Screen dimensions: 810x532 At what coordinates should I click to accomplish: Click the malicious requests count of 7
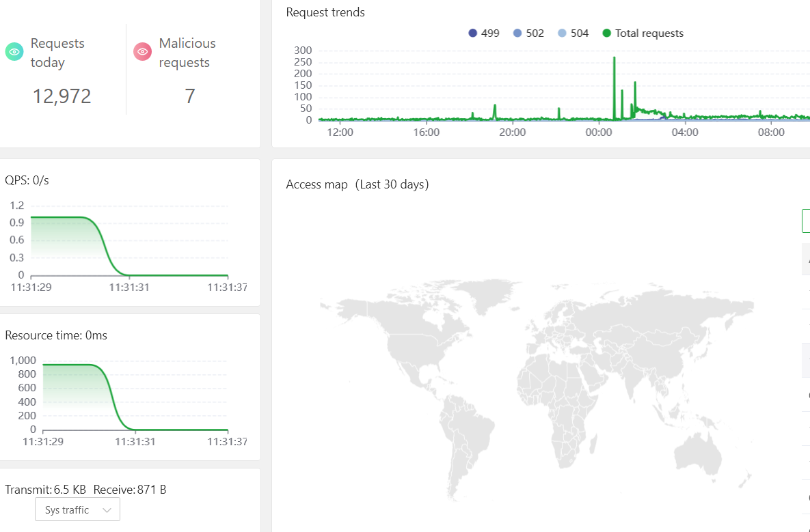[189, 96]
